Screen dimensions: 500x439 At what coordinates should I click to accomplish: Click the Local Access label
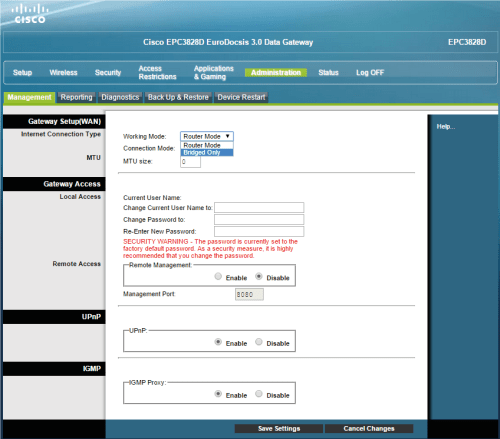tap(80, 197)
